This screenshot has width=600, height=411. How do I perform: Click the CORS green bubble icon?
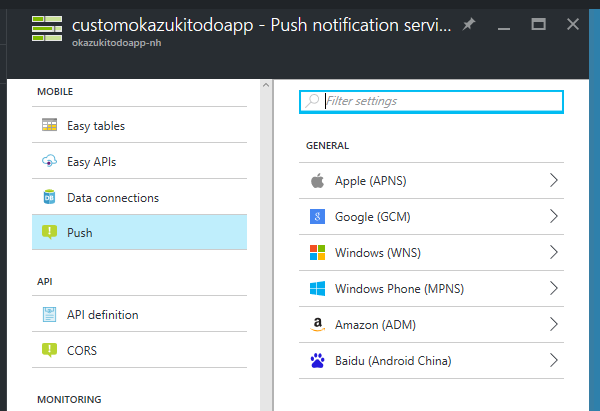49,350
